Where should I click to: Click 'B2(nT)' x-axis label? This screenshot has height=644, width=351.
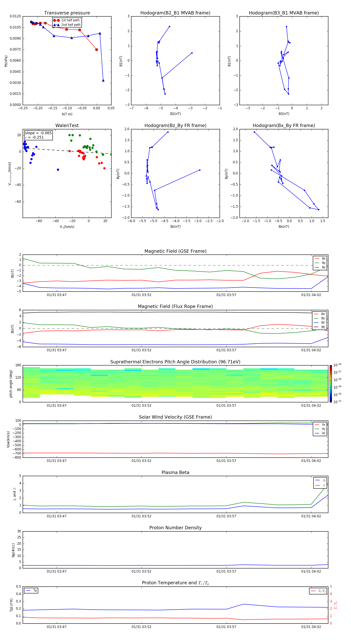click(x=175, y=114)
